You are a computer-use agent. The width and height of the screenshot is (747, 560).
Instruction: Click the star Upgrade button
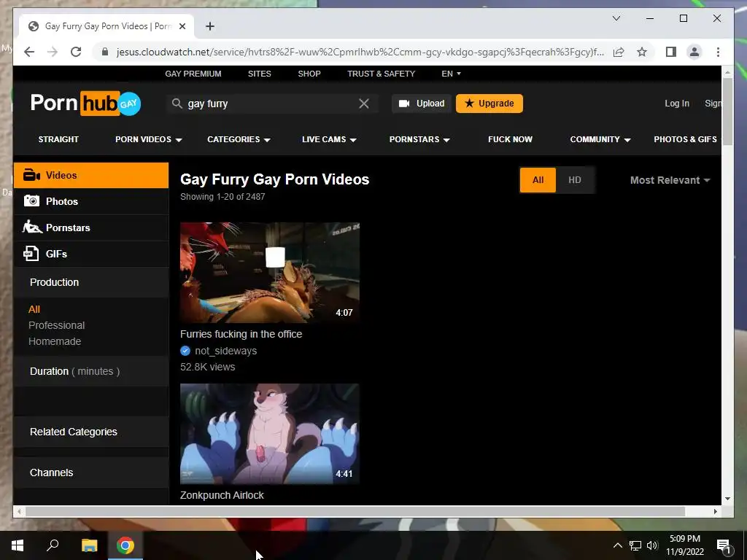pyautogui.click(x=489, y=104)
